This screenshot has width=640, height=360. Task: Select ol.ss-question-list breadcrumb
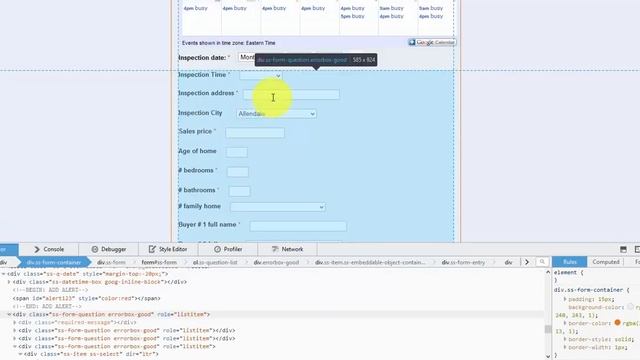point(215,262)
